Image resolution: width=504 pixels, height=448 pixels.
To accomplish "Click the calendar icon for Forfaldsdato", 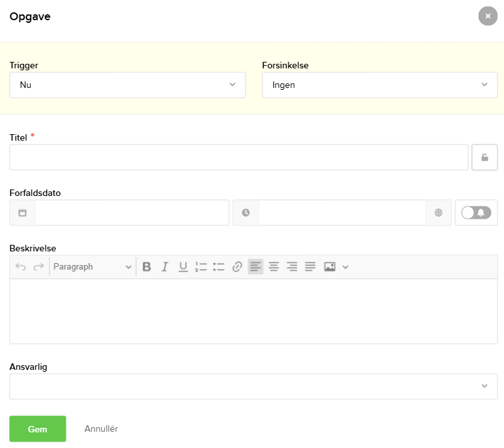I will (23, 213).
